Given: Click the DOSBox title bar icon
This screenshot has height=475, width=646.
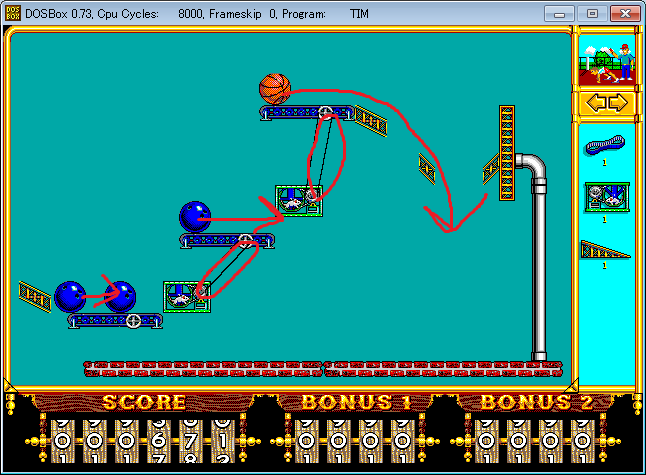Looking at the screenshot, I should (x=13, y=13).
